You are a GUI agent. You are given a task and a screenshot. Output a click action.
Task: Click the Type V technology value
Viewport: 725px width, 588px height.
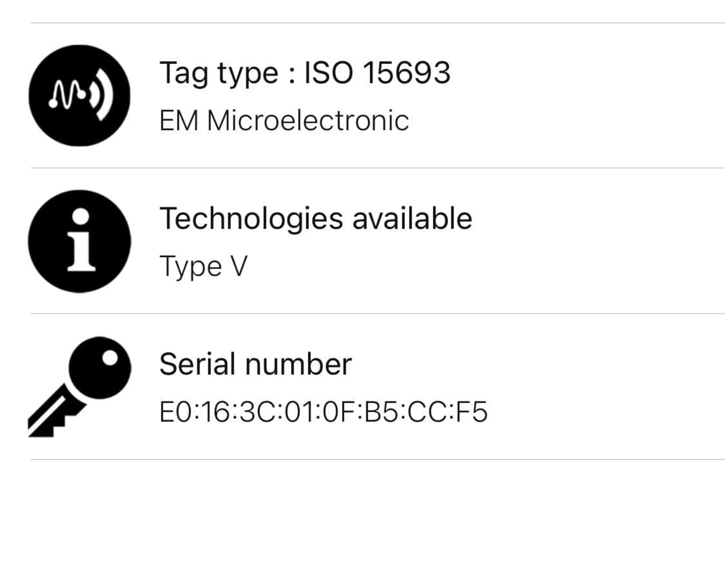[x=204, y=267]
